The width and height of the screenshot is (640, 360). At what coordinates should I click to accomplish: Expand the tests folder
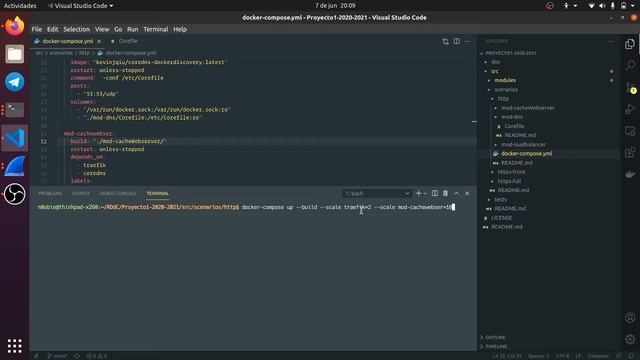501,200
